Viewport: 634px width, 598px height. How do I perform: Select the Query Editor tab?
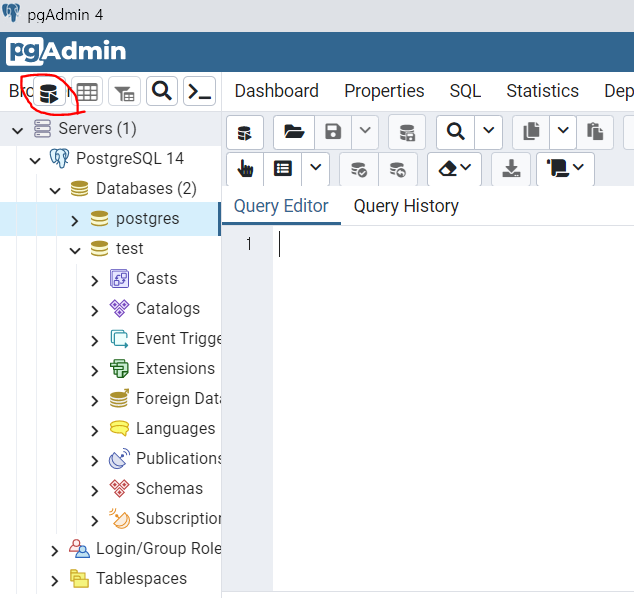tap(281, 206)
